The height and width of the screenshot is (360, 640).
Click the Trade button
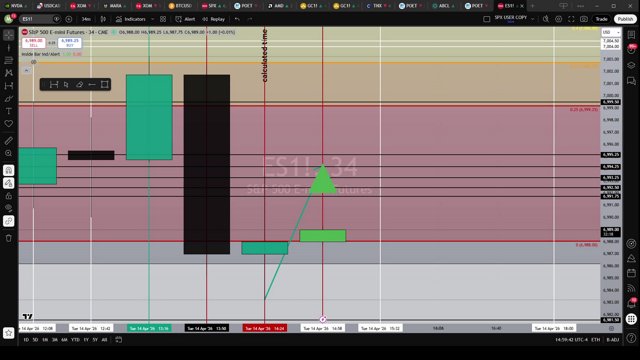601,19
